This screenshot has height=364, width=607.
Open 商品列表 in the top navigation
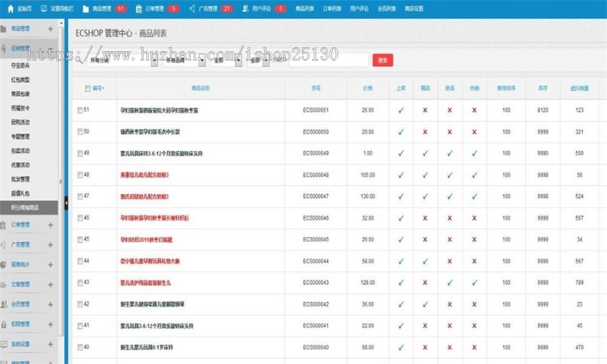tap(305, 9)
